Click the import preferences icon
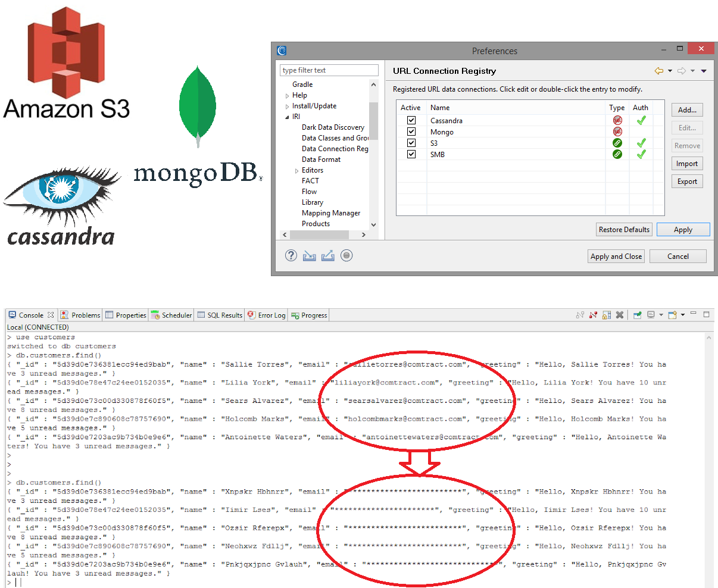The height and width of the screenshot is (588, 718). tap(309, 256)
